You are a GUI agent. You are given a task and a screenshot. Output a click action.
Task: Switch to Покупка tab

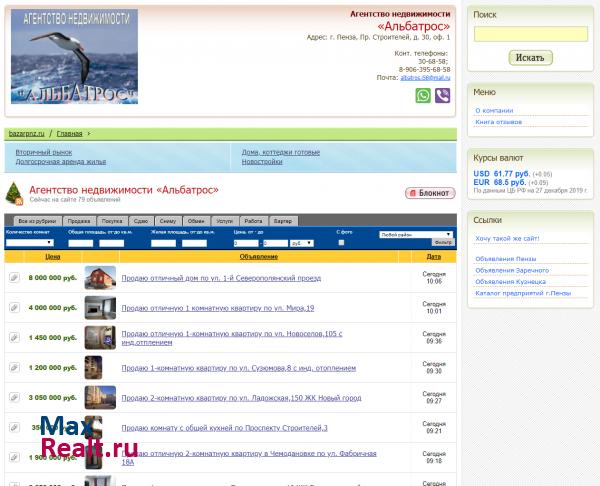(x=112, y=221)
